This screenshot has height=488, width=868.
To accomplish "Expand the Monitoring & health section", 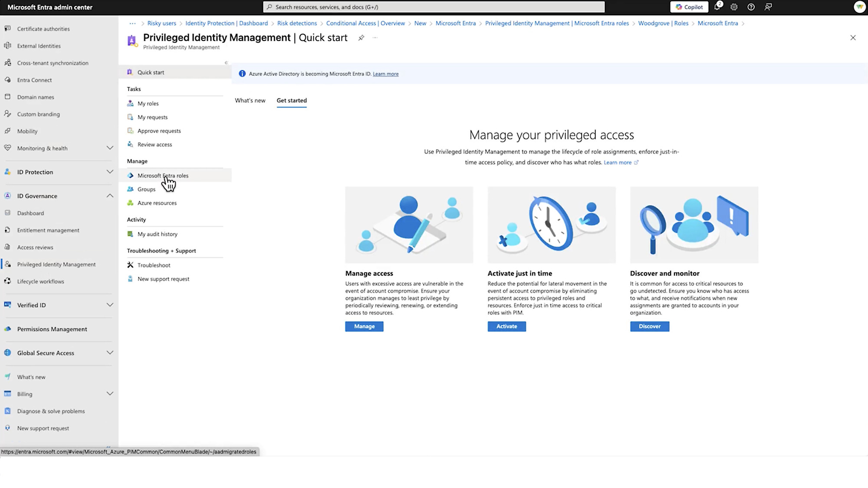I will click(110, 148).
